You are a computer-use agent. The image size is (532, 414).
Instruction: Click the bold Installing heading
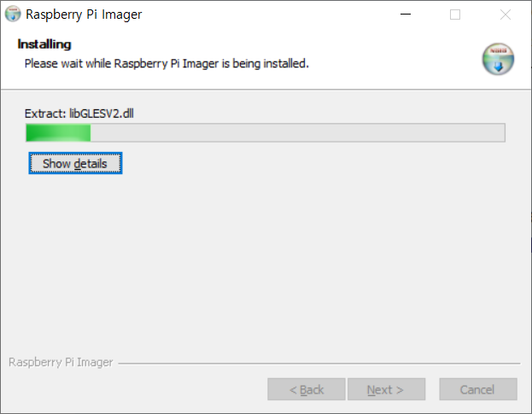[44, 44]
